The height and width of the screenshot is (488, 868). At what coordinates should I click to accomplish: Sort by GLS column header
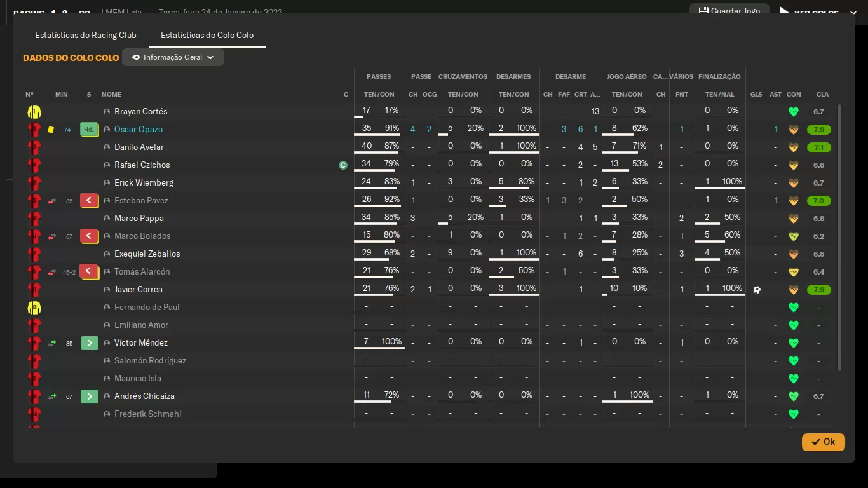pyautogui.click(x=756, y=95)
